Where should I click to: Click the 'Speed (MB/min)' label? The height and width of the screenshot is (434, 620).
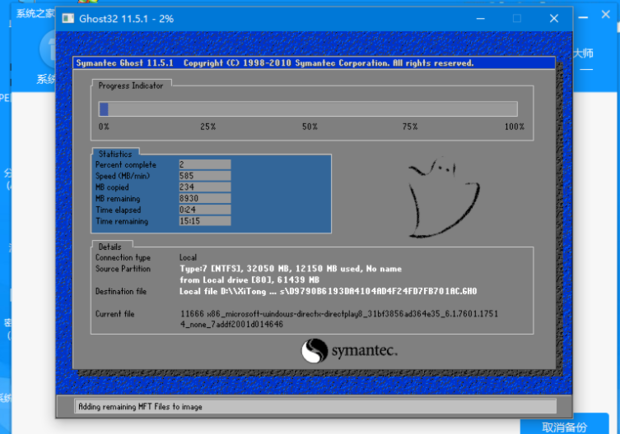click(123, 176)
